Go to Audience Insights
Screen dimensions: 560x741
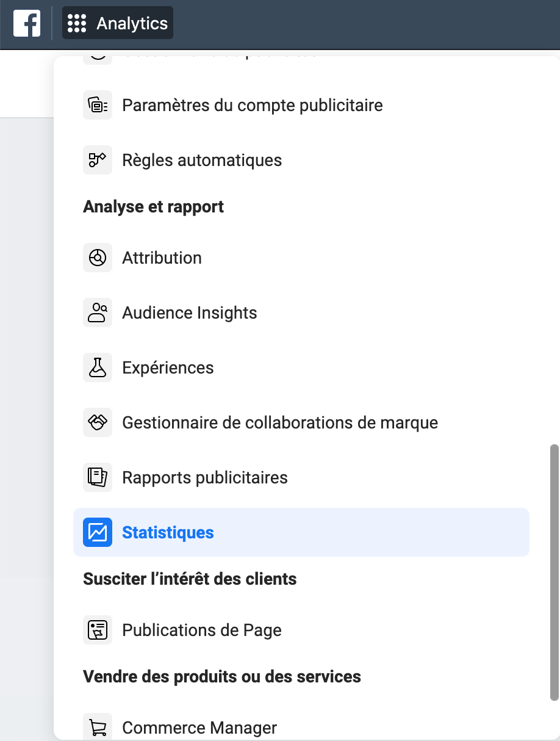click(x=190, y=313)
